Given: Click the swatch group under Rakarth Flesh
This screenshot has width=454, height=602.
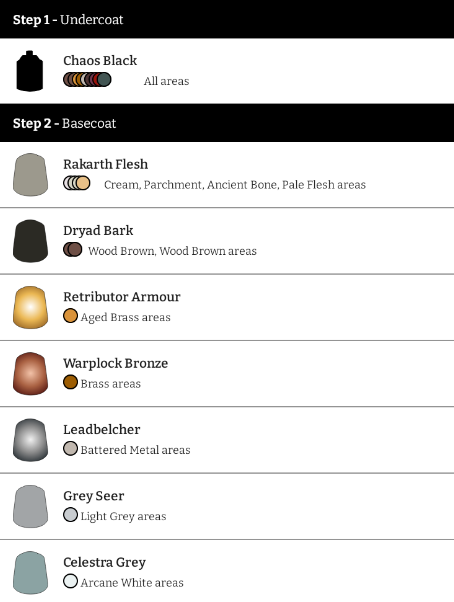Looking at the screenshot, I should [77, 183].
